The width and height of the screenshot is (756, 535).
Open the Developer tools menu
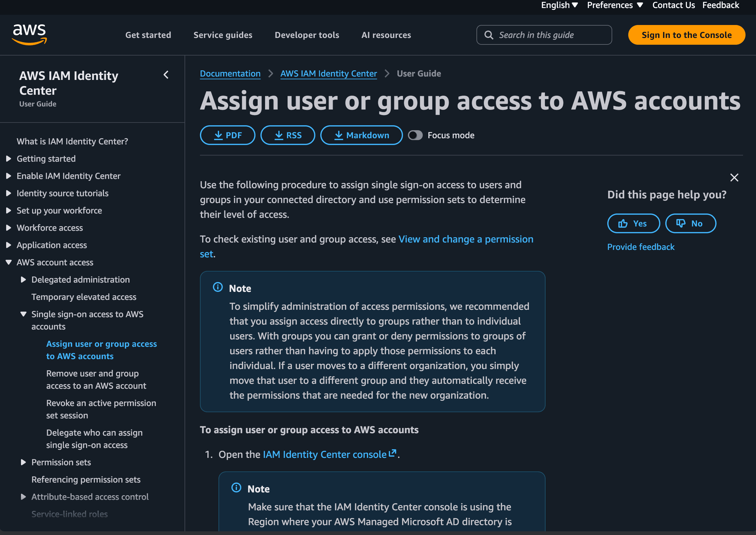pos(307,35)
